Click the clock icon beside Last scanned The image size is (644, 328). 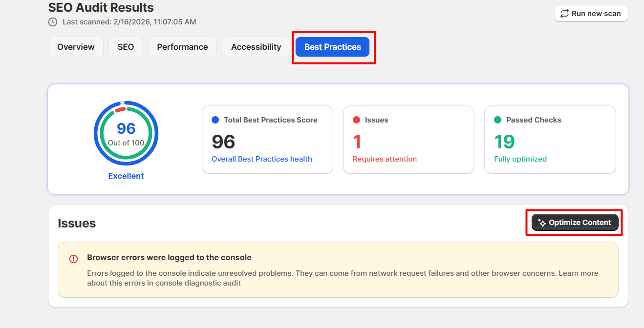[x=53, y=22]
